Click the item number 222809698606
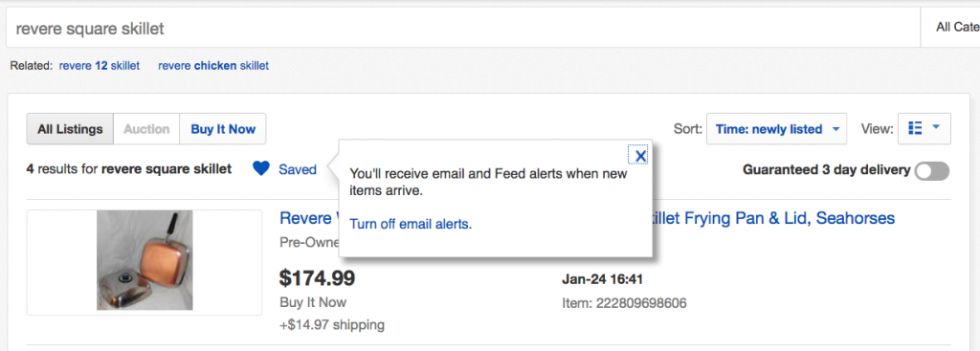 [x=641, y=303]
